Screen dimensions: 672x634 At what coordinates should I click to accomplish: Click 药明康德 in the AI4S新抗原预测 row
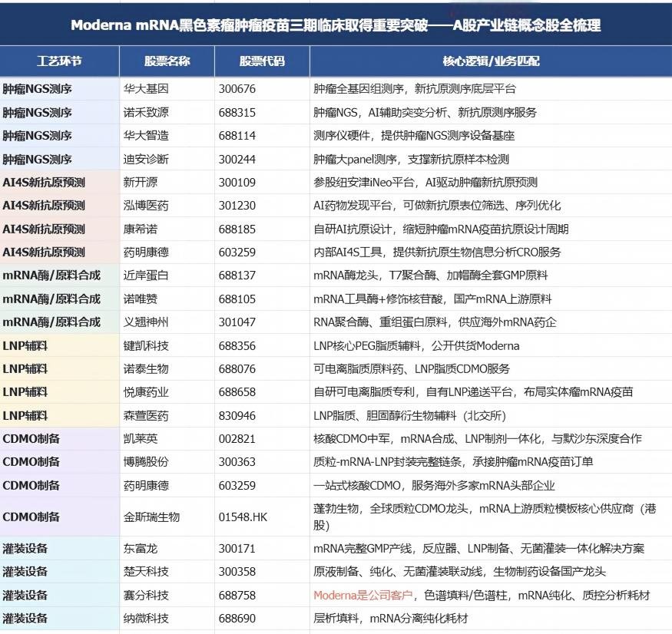pos(146,253)
